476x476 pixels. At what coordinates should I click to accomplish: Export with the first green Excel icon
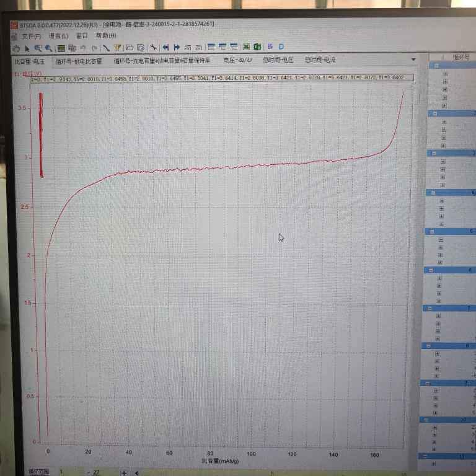246,46
